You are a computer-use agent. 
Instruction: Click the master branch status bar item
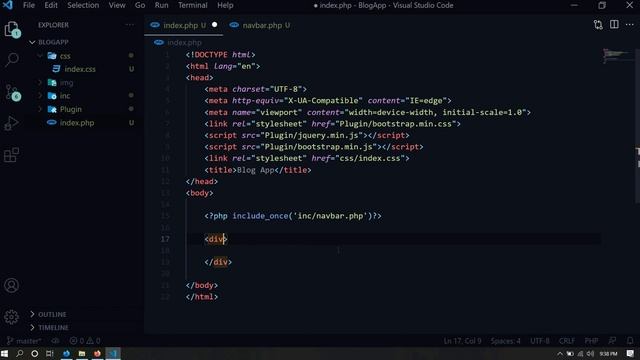(x=24, y=340)
